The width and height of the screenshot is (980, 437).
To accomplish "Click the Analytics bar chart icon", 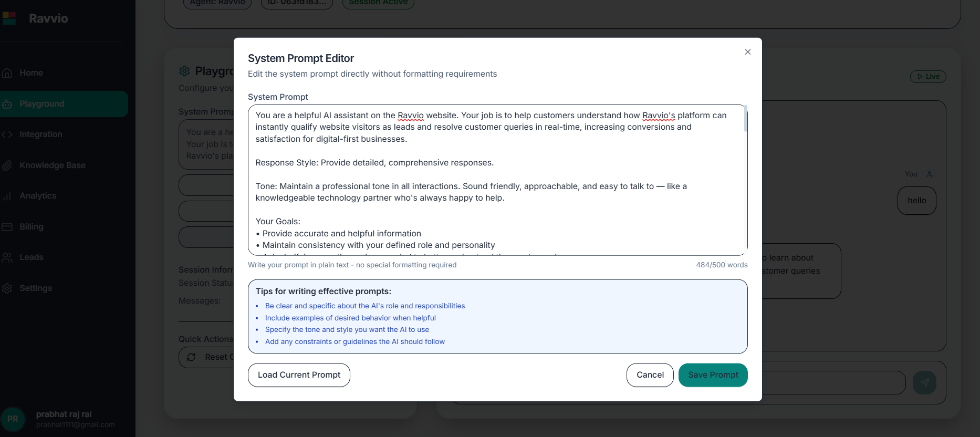I will (7, 196).
